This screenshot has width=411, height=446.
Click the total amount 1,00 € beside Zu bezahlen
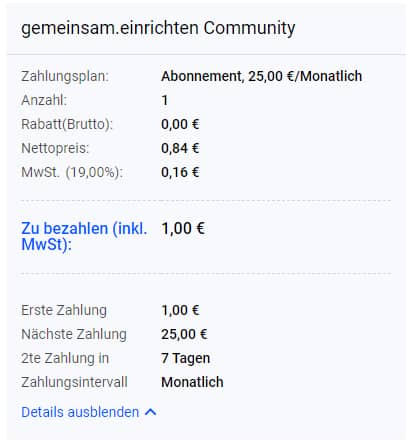183,229
